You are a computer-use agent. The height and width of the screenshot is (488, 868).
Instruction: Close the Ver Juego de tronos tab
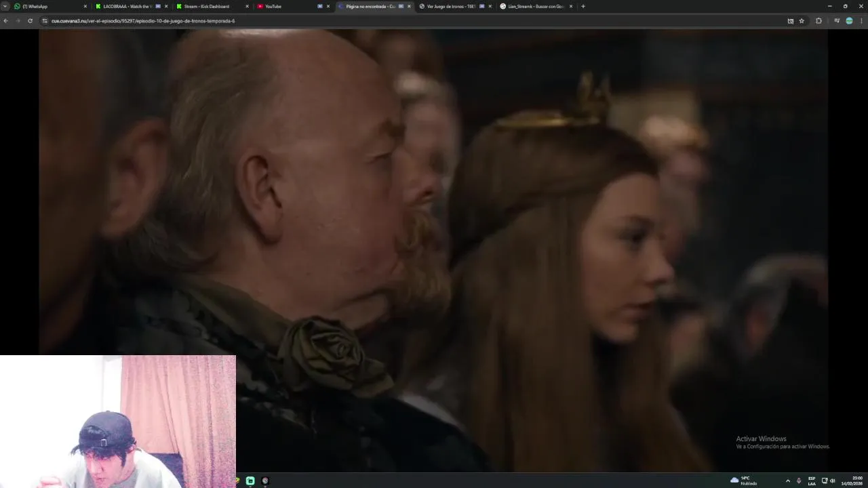[490, 6]
